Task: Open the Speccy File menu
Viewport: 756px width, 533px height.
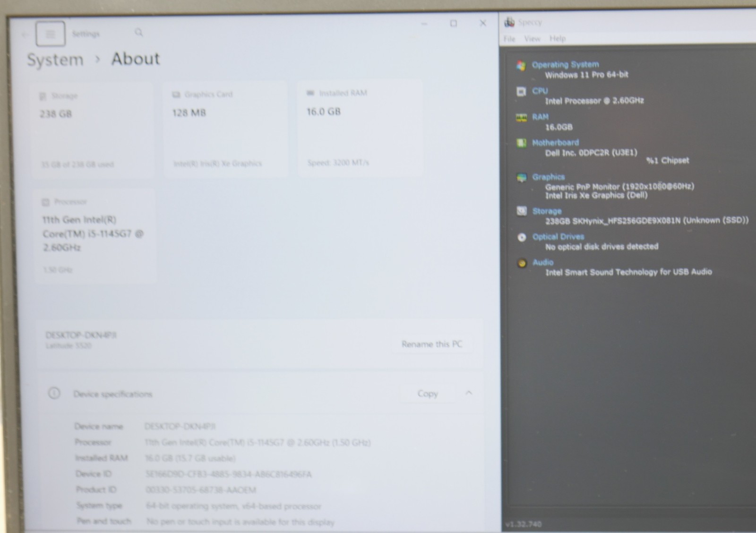Action: click(509, 39)
